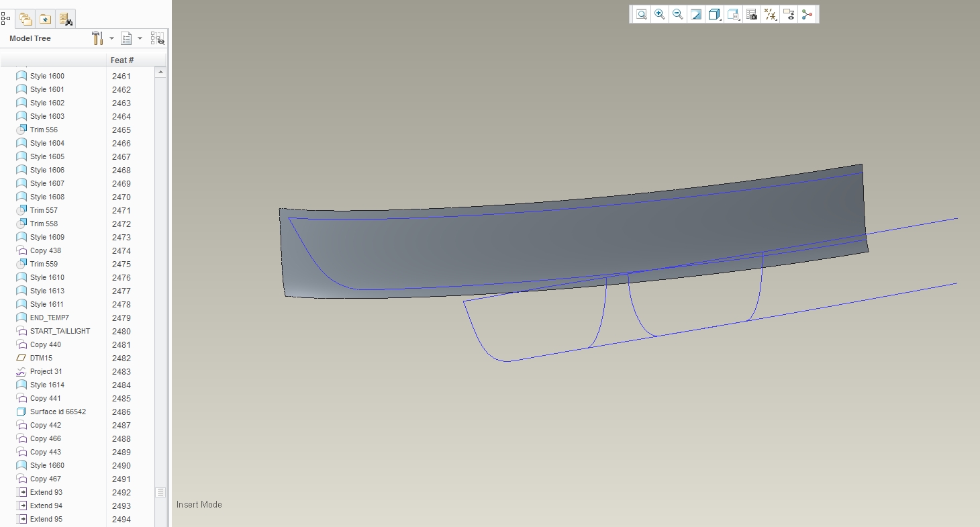Screen dimensions: 980x527
Task: Select the Style 1613 feature
Action: (x=47, y=291)
